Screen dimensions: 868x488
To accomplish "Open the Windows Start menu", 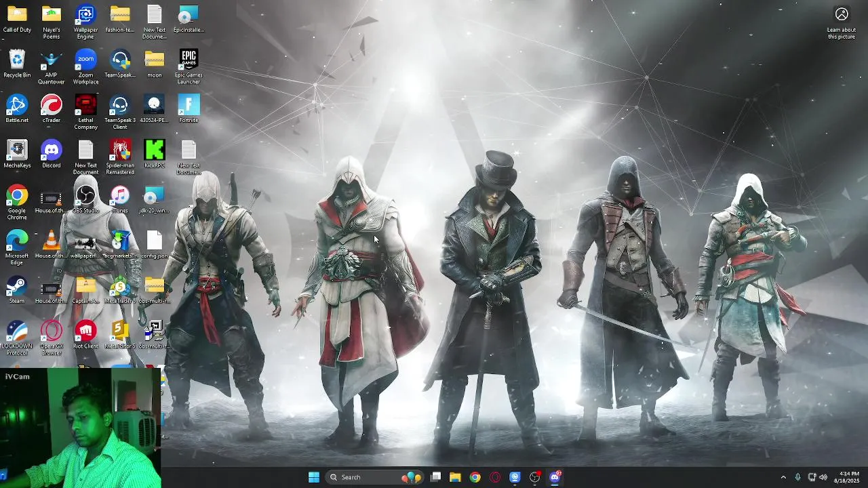I will [314, 477].
